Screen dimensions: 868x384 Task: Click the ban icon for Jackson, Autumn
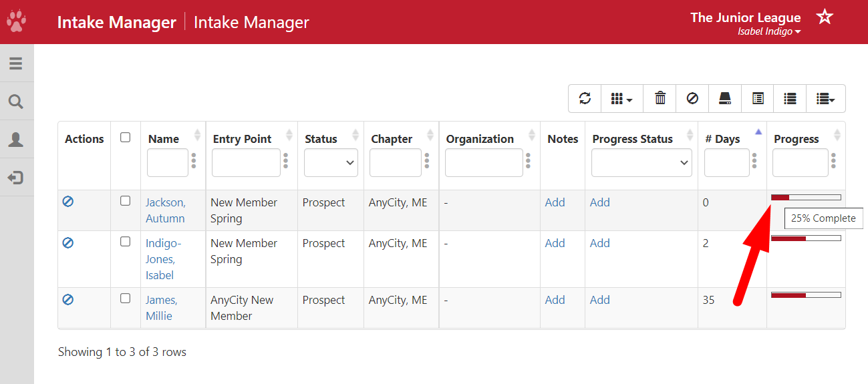pyautogui.click(x=67, y=201)
